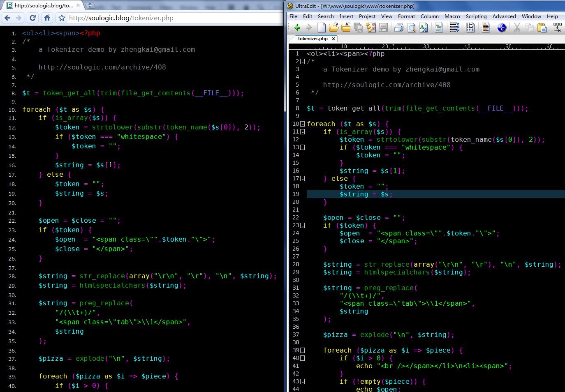Click the Paste clipboard icon

[542, 28]
